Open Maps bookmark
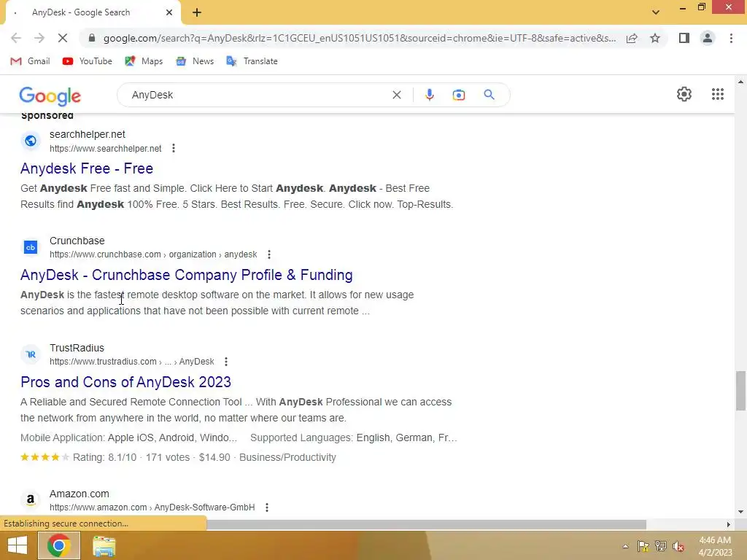The image size is (747, 560). pos(144,61)
